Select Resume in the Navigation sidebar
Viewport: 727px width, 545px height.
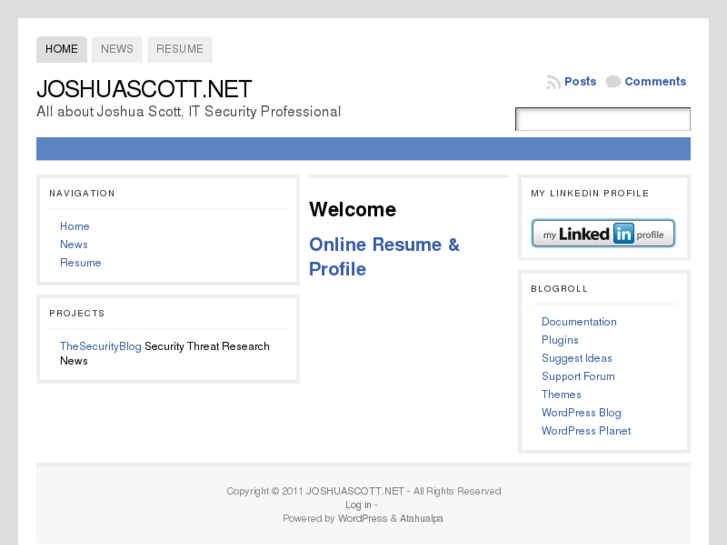[x=81, y=263]
